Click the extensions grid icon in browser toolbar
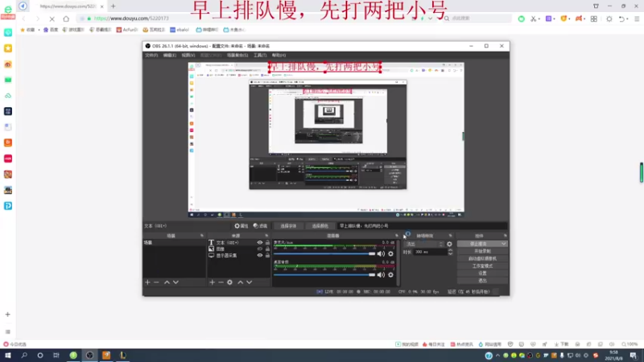Image resolution: width=644 pixels, height=362 pixels. click(594, 19)
